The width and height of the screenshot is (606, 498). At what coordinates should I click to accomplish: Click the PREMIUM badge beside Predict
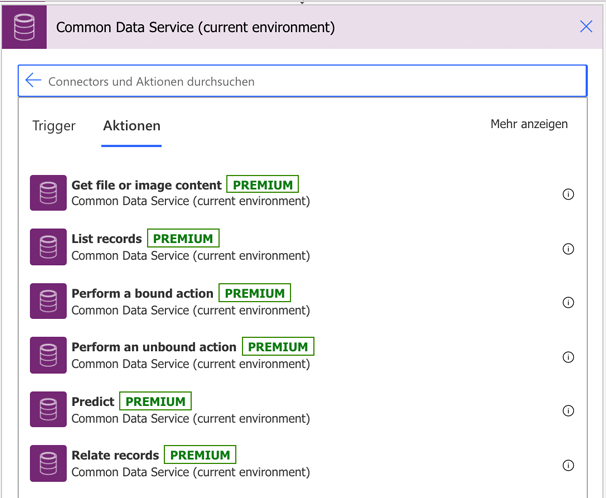tap(155, 401)
